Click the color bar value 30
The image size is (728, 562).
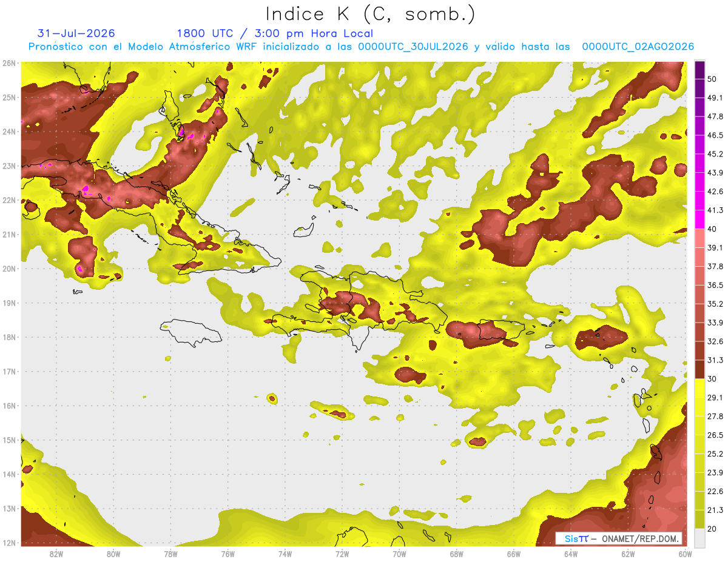coord(712,379)
